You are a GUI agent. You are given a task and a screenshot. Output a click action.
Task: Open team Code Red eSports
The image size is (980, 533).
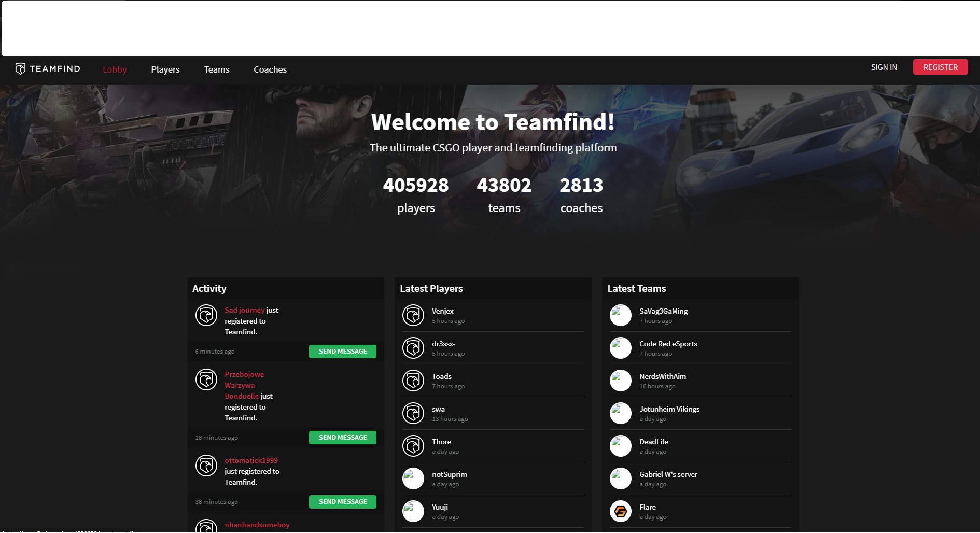point(668,344)
